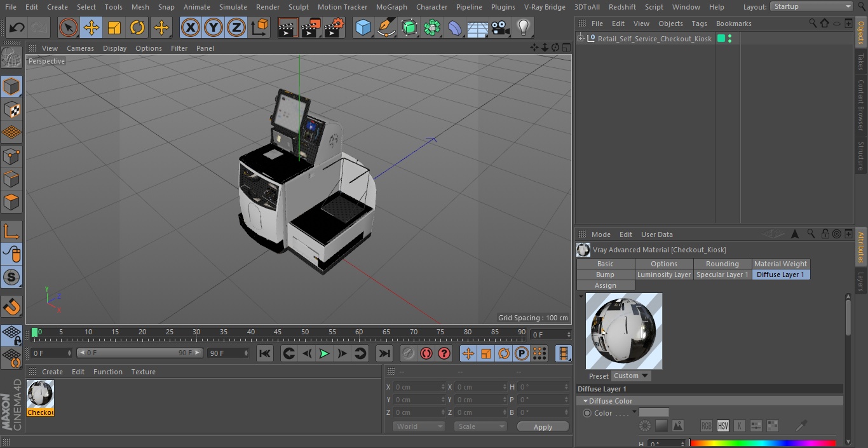Image resolution: width=868 pixels, height=448 pixels.
Task: Click the Undo arrow icon
Action: tap(17, 27)
